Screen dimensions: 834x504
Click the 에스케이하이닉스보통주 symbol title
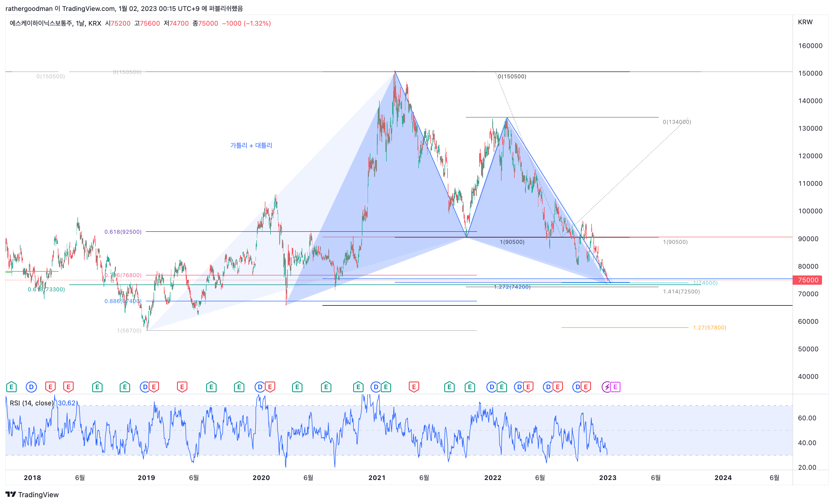click(x=41, y=23)
